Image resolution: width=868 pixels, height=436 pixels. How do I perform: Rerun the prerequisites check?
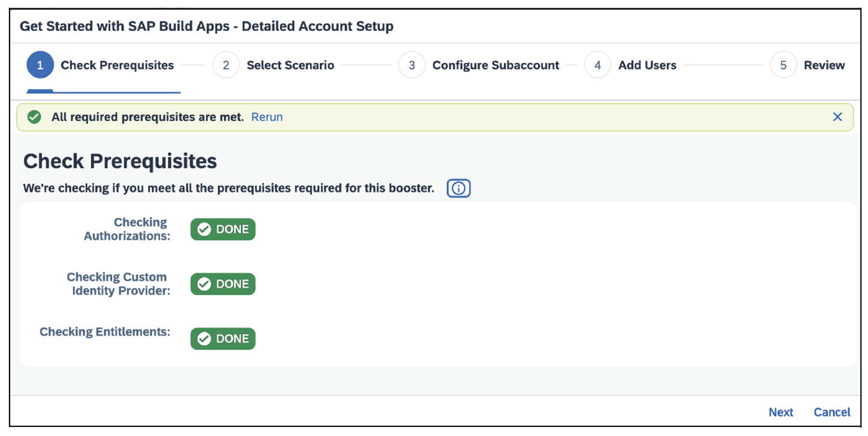pos(267,117)
